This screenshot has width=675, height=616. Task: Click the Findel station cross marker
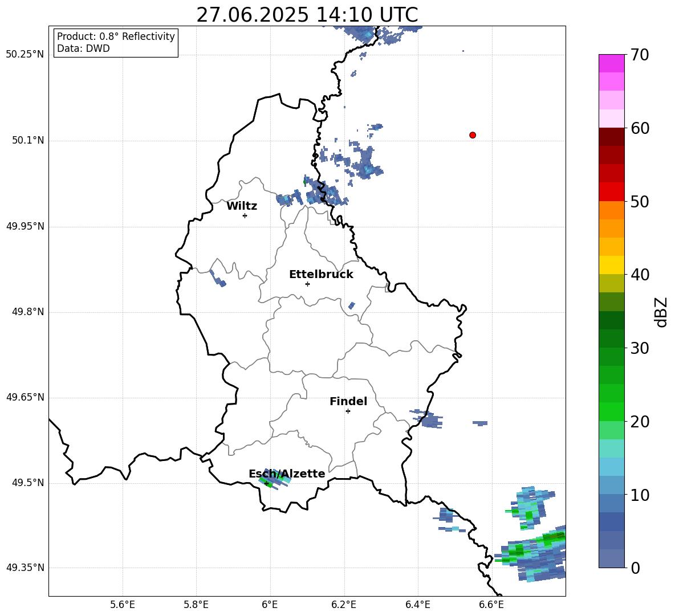tap(348, 411)
